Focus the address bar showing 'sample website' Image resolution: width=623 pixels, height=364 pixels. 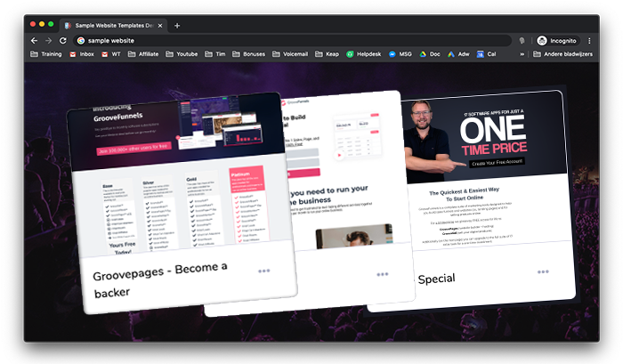[292, 41]
